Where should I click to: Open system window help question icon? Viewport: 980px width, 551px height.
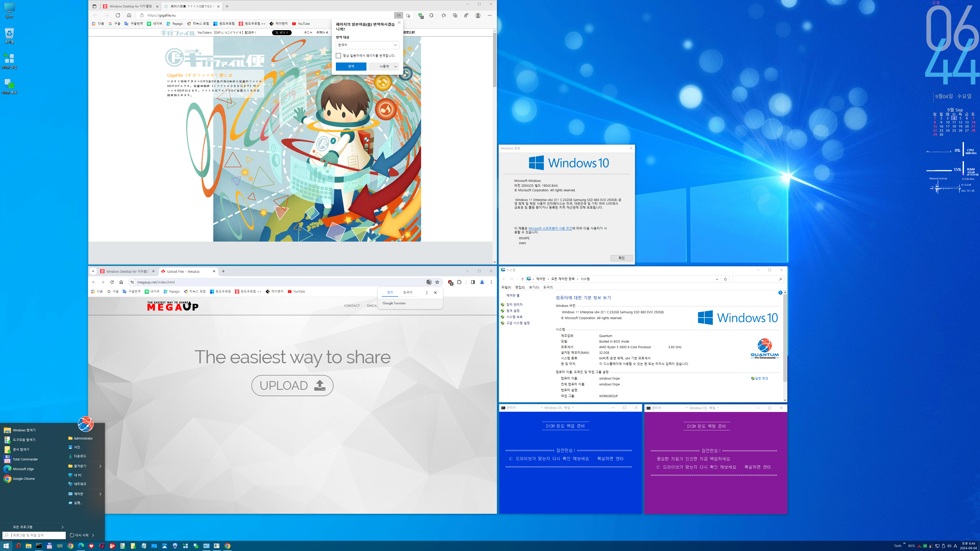pyautogui.click(x=780, y=292)
